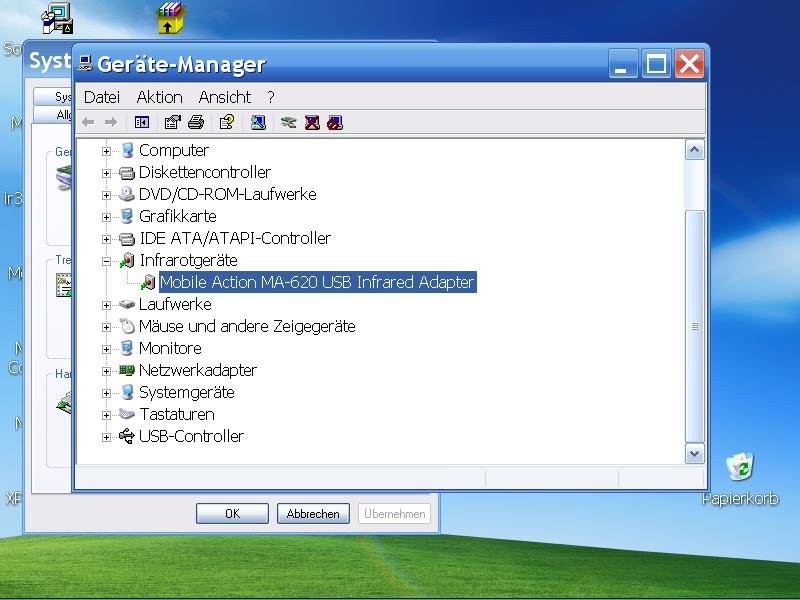The width and height of the screenshot is (800, 600).
Task: Select the Tastaturen label
Action: (x=177, y=414)
